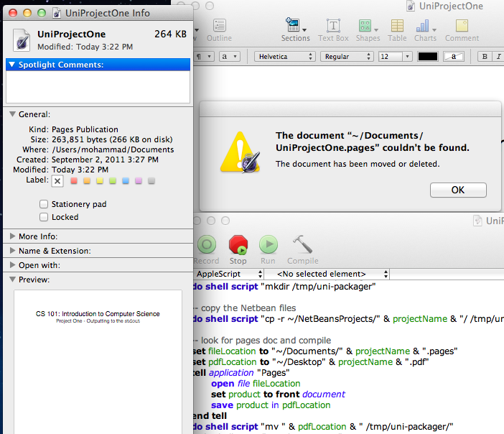Click the Run button in AppleScript Editor
504x434 pixels.
pyautogui.click(x=268, y=249)
